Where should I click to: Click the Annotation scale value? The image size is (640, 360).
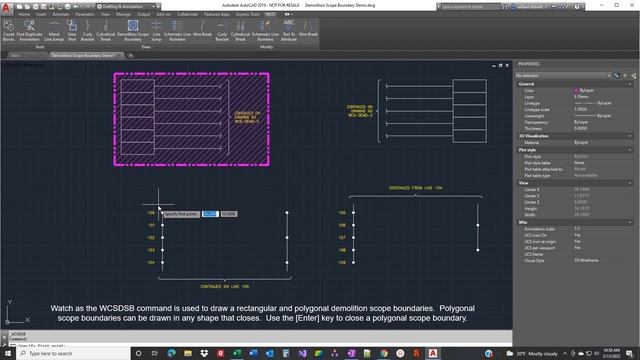click(x=577, y=229)
